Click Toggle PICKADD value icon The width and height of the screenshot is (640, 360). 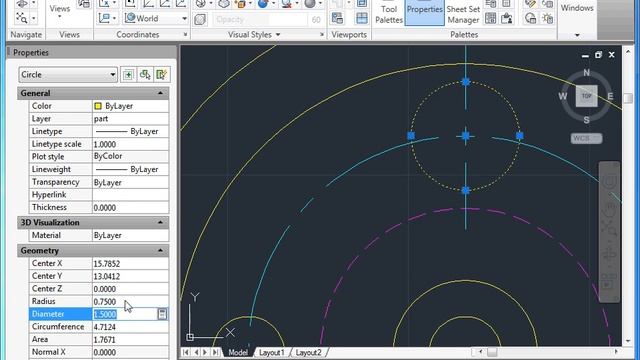128,75
